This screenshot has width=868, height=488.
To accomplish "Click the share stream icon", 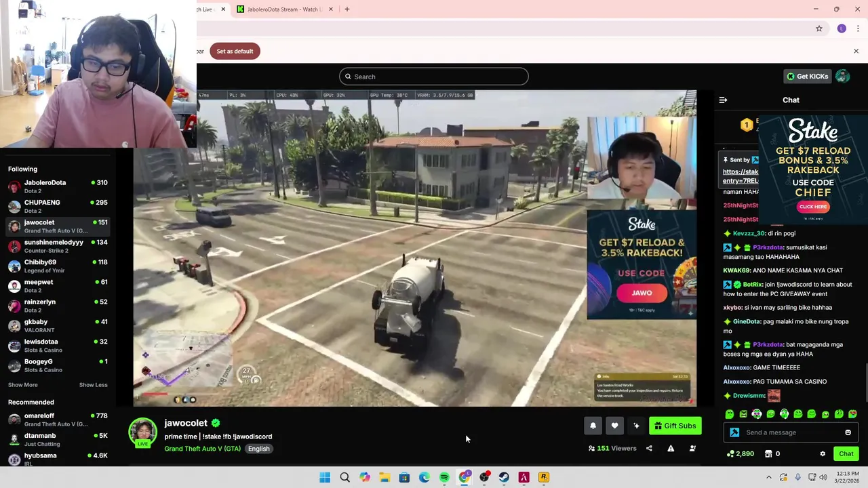I will coord(649,448).
